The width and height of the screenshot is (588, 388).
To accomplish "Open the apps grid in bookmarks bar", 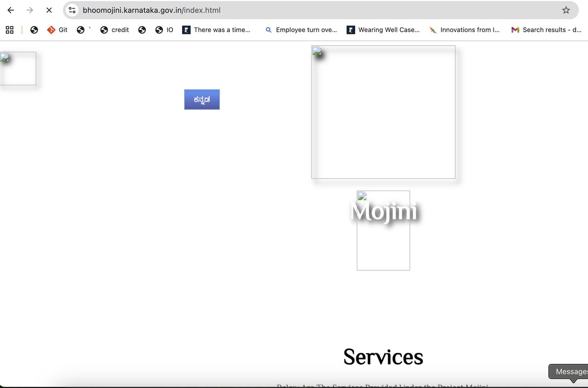I will (9, 30).
